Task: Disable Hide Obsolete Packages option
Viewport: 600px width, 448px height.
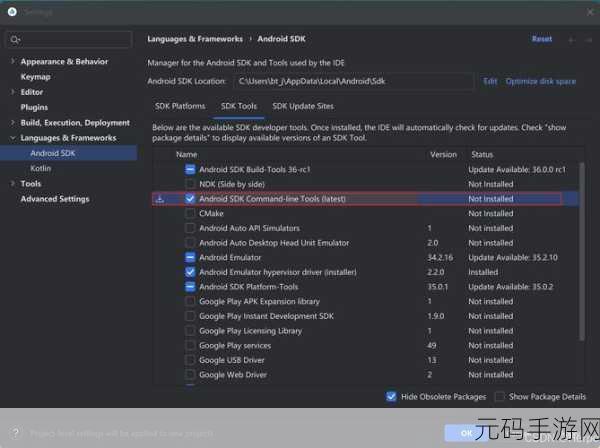Action: (391, 397)
